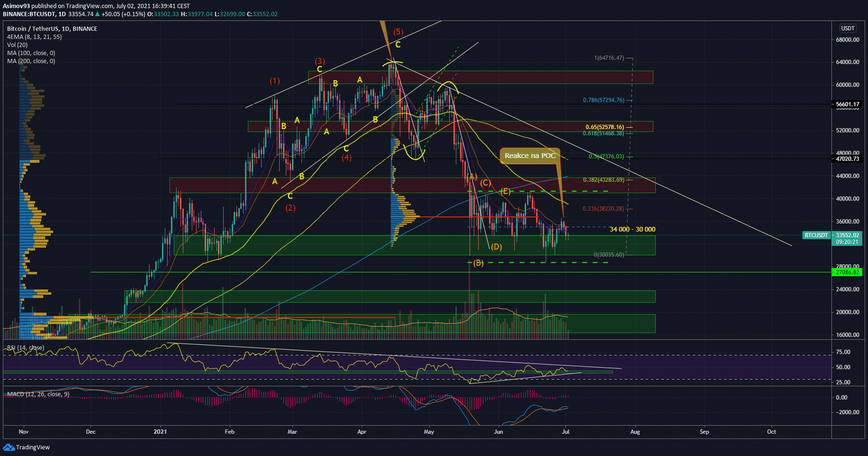Select the MA (200, close, 0) legend
The width and height of the screenshot is (868, 456).
pyautogui.click(x=31, y=61)
